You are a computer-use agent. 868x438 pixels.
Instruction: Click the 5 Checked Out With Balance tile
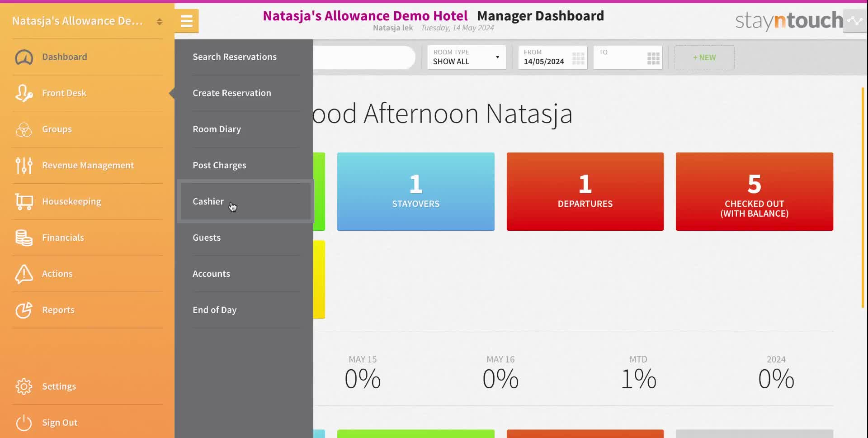pos(755,191)
